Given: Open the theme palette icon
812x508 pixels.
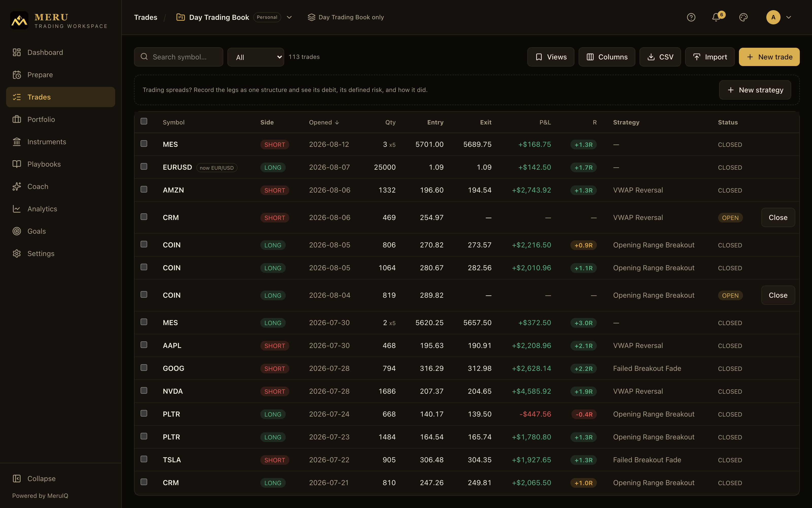Looking at the screenshot, I should [x=743, y=17].
